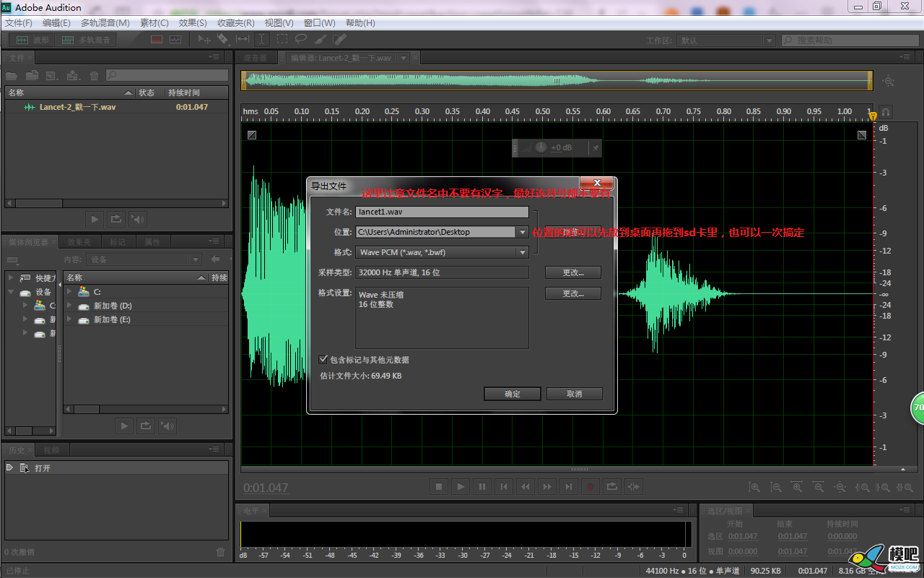Viewport: 924px width, 578px height.
Task: Click zoom in amplitude icon
Action: 754,488
